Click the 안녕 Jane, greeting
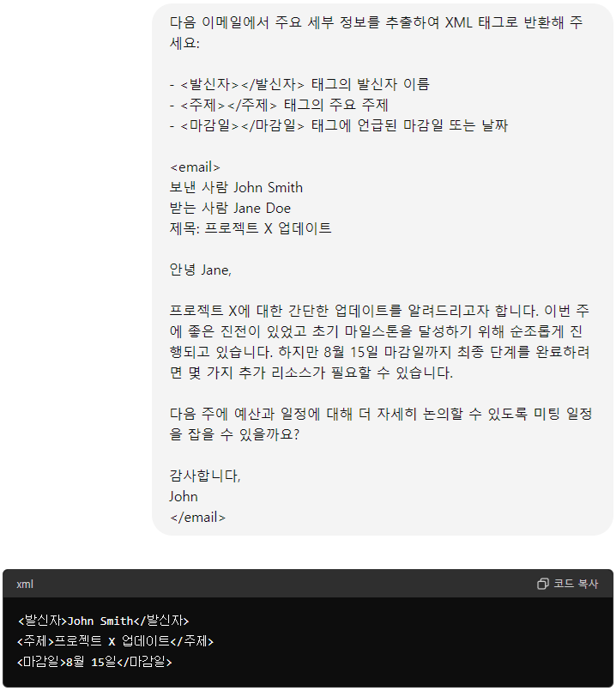Screen dimensions: 616x691 click(x=201, y=270)
